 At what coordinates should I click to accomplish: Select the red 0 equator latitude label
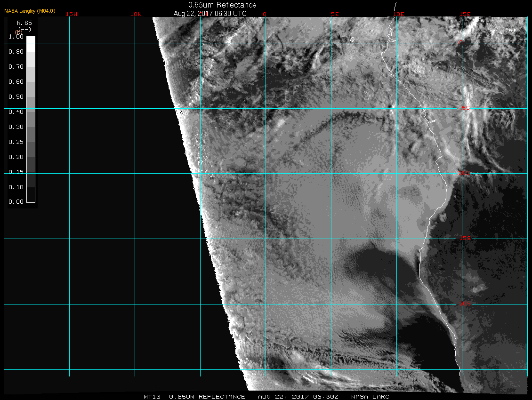[461, 42]
